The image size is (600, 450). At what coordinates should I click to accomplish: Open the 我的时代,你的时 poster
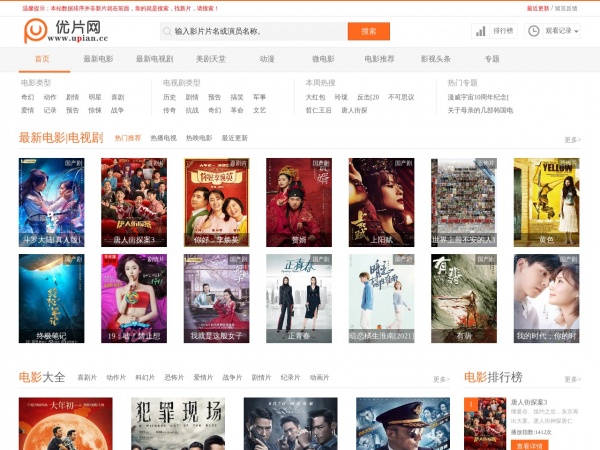coord(546,298)
